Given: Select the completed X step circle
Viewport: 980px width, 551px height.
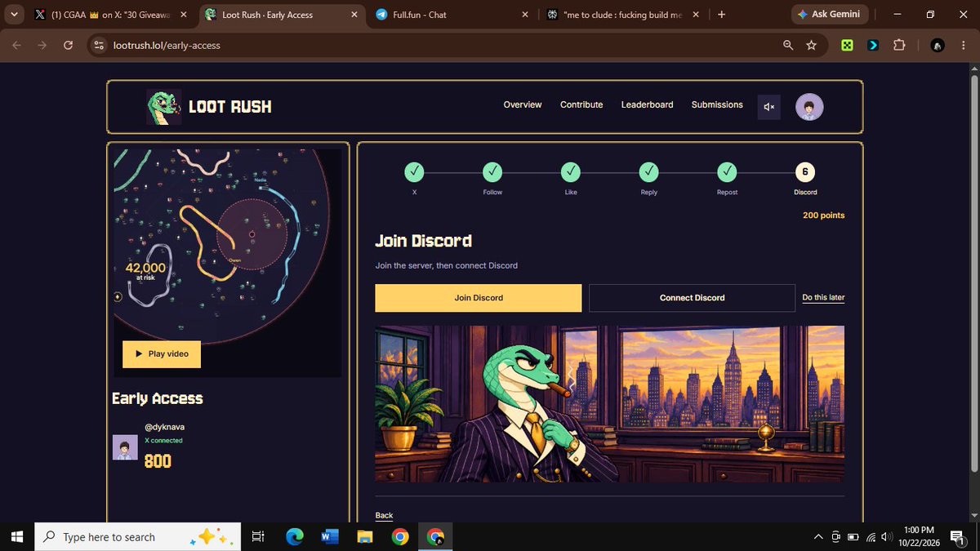Looking at the screenshot, I should (x=414, y=172).
